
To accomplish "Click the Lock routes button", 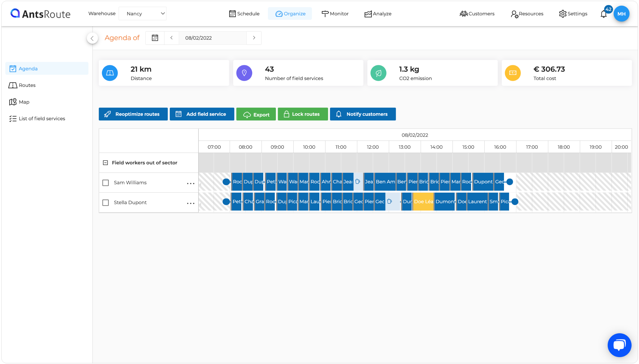I will pos(303,114).
